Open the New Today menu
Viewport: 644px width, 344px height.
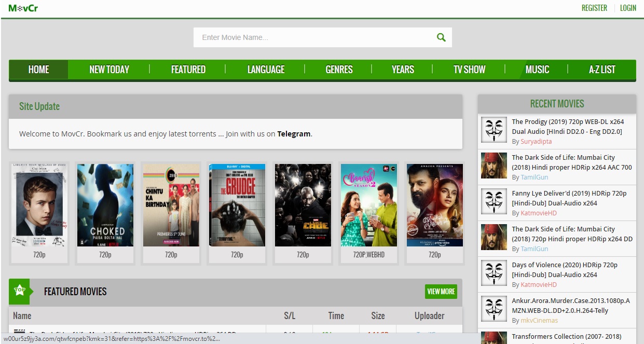point(109,70)
